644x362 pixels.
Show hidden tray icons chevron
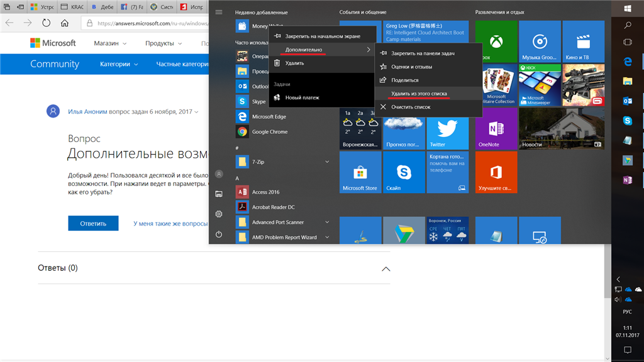618,279
